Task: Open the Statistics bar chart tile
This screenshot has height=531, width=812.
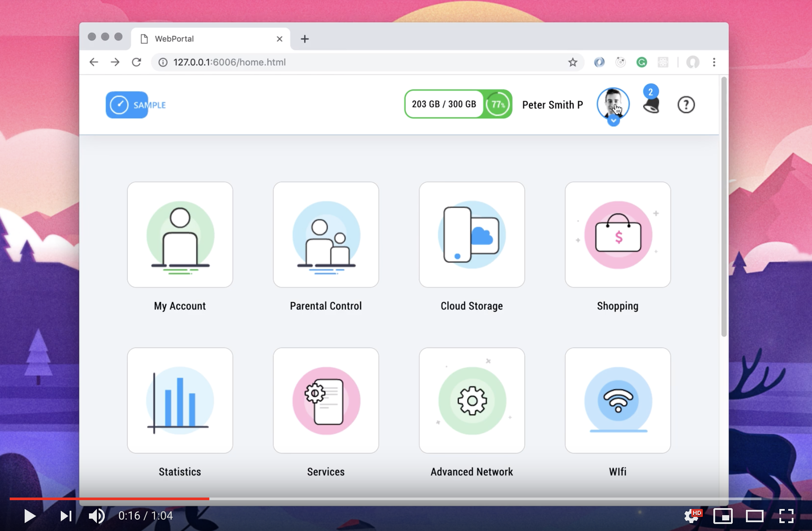Action: tap(180, 401)
